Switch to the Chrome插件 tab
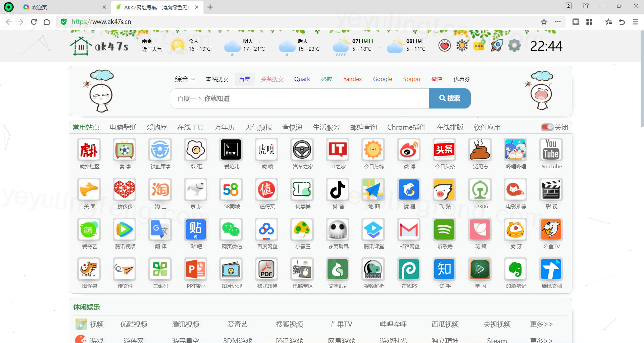Screen dimensions: 644x343 406,127
